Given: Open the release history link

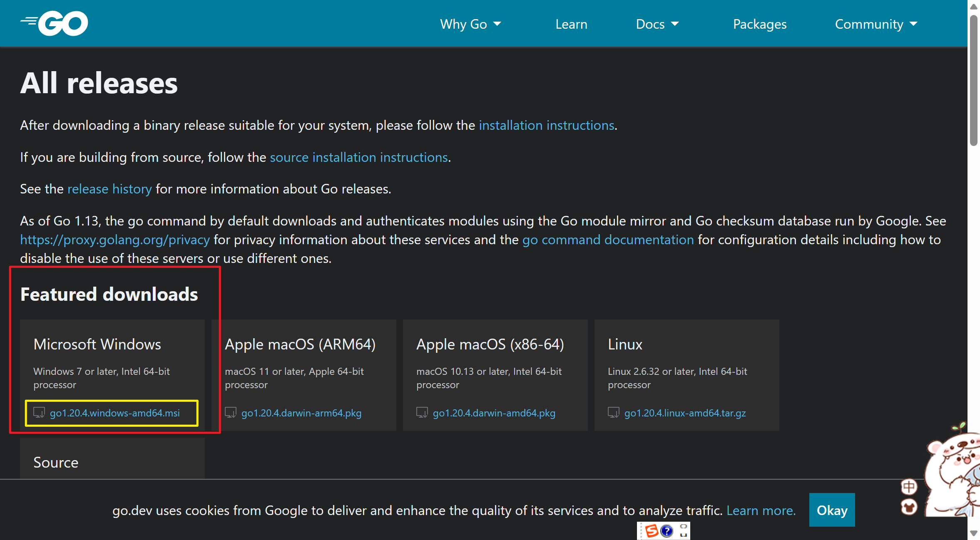Looking at the screenshot, I should [x=109, y=189].
